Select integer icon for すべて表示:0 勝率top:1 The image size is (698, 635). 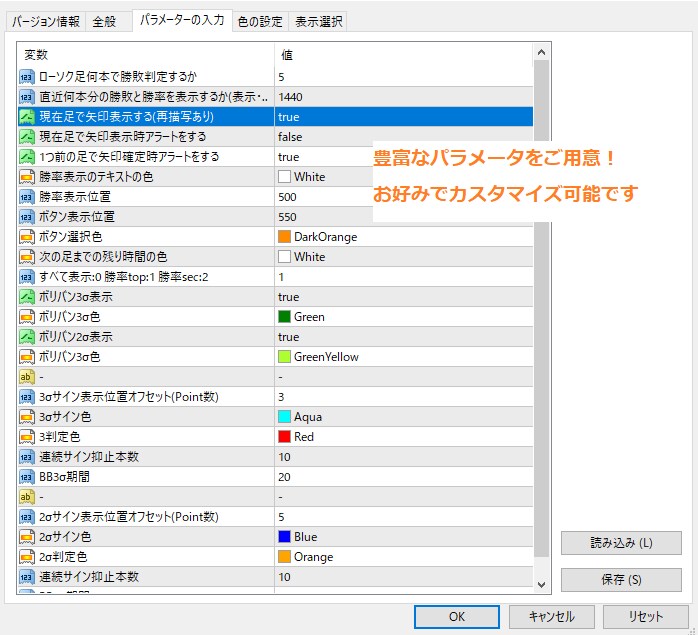point(27,277)
